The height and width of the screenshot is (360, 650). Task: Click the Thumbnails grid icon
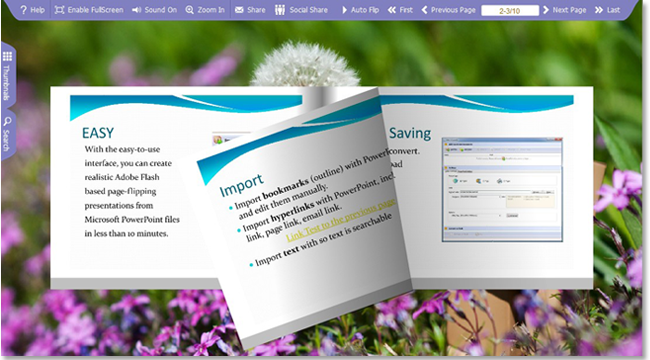[x=7, y=56]
